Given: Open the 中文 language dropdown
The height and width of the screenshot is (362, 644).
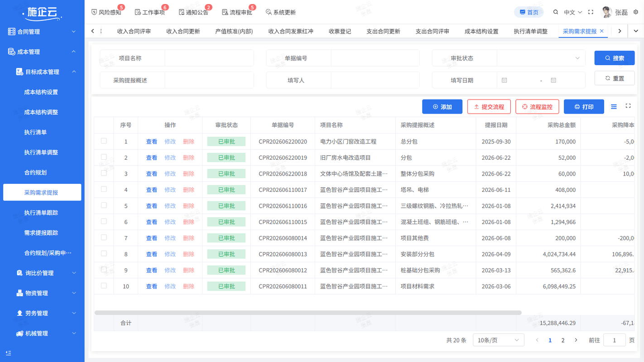Looking at the screenshot, I should tap(573, 12).
